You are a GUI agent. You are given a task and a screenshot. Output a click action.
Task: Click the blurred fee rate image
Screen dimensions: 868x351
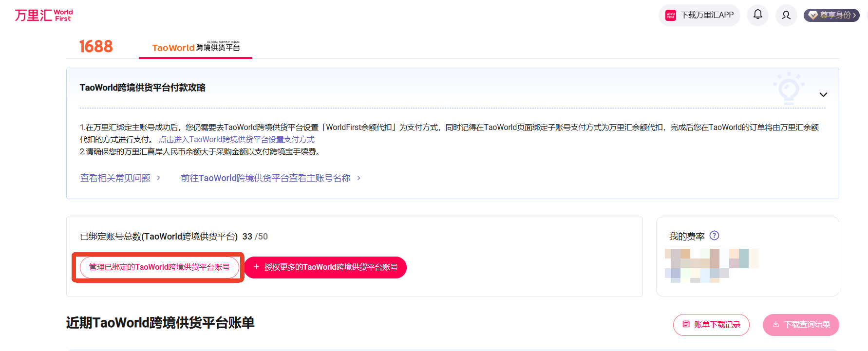(x=711, y=265)
